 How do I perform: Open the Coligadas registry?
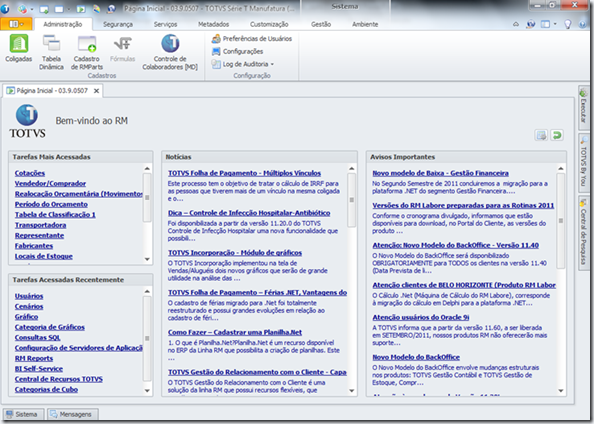[x=19, y=48]
